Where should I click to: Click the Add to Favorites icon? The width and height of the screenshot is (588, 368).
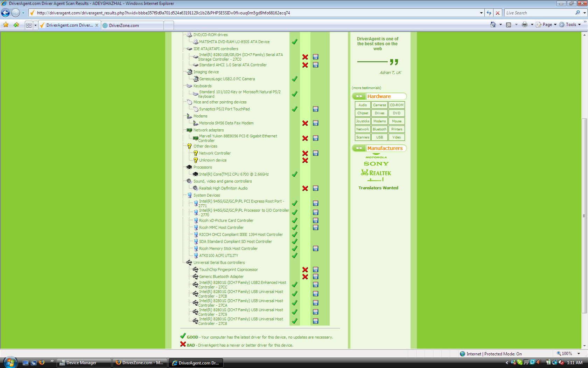click(x=16, y=25)
